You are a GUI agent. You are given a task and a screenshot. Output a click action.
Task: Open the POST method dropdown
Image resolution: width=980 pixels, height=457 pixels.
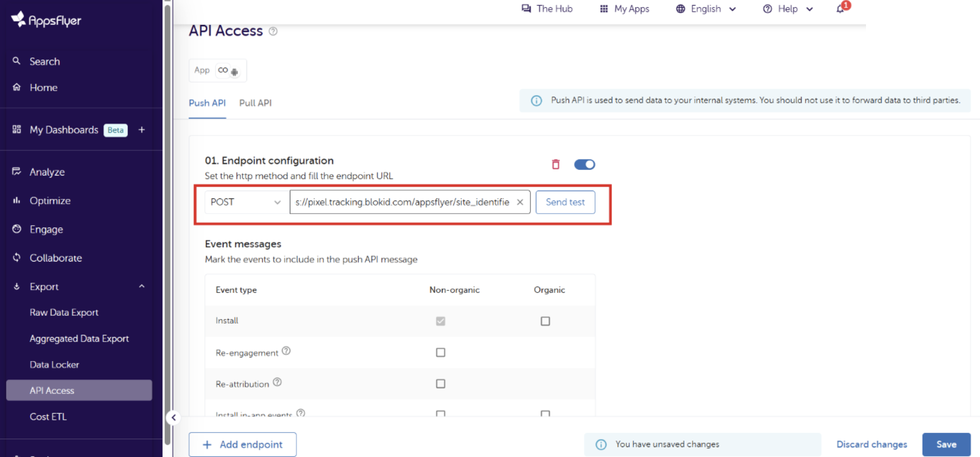(246, 202)
